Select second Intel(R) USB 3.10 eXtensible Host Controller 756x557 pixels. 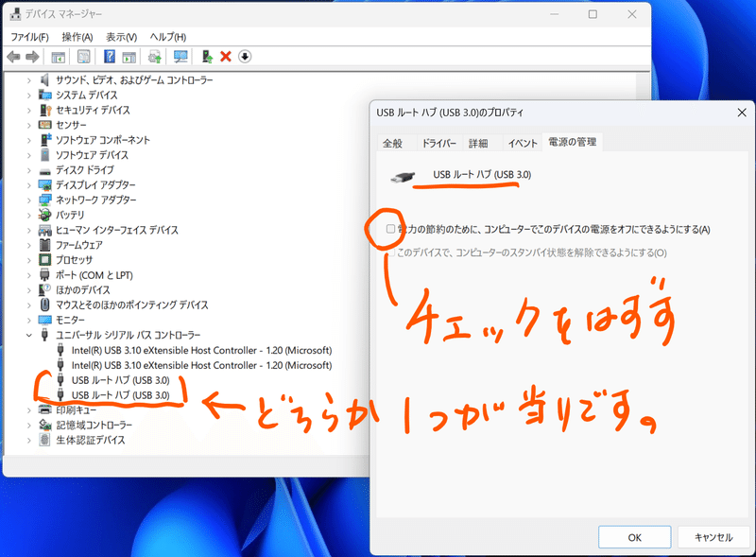click(201, 365)
